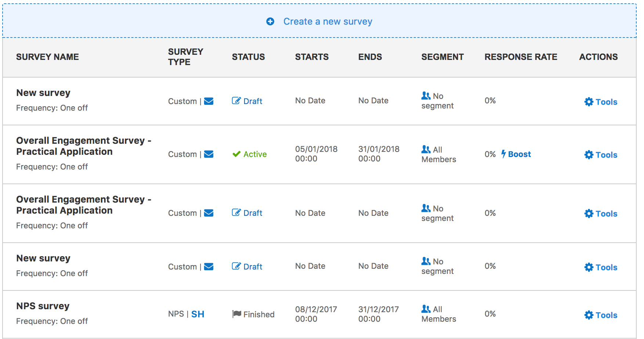Click the RESPONSE RATE column header
This screenshot has height=339, width=644.
point(521,57)
